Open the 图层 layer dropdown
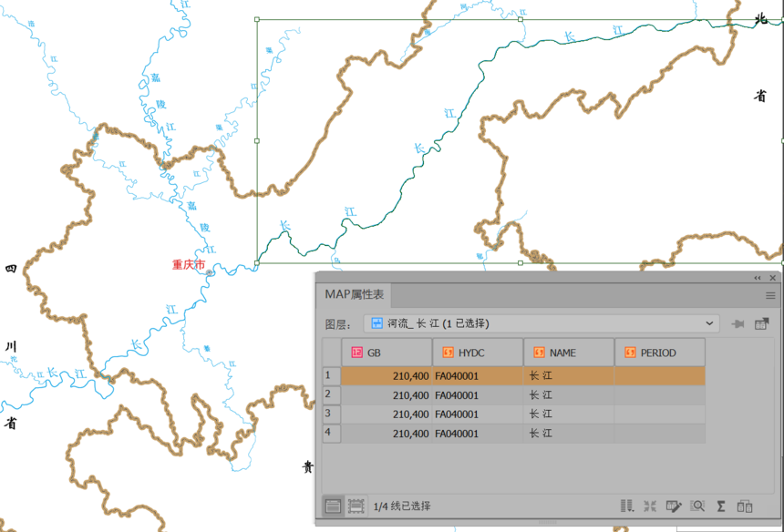784x532 pixels. click(x=542, y=323)
